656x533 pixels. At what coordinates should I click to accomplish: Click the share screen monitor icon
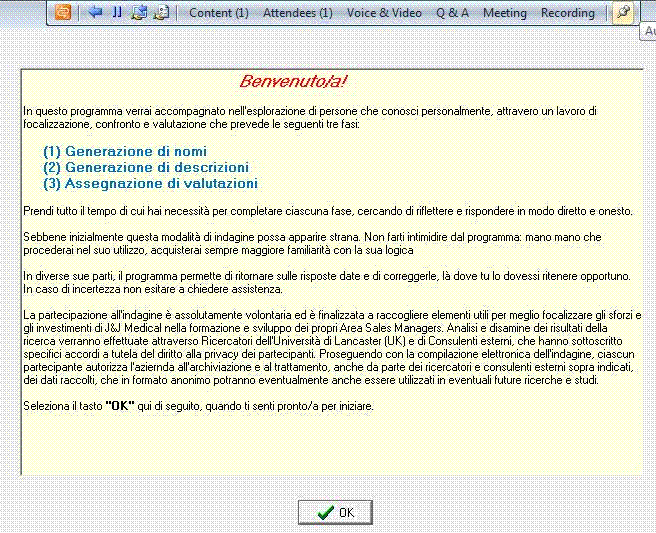pos(139,13)
